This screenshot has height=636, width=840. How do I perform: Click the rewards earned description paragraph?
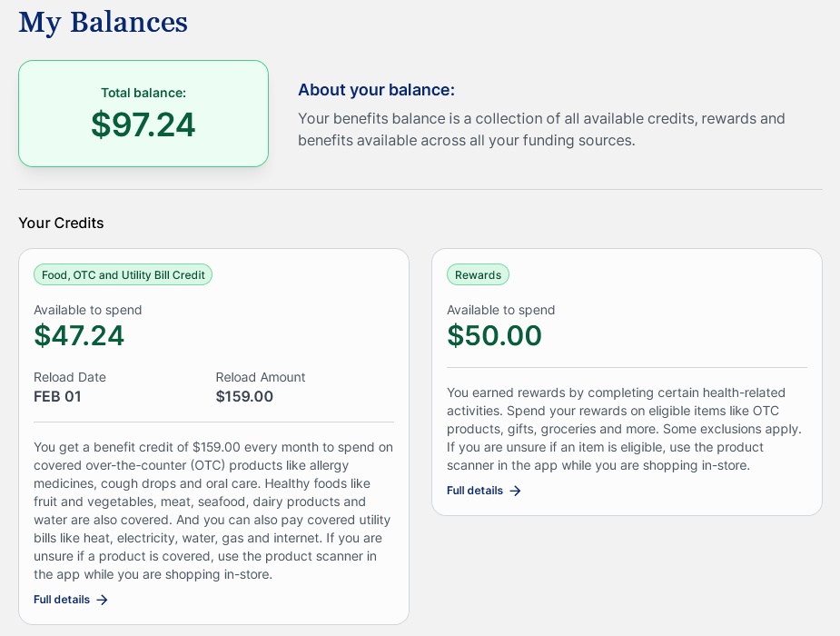(625, 429)
